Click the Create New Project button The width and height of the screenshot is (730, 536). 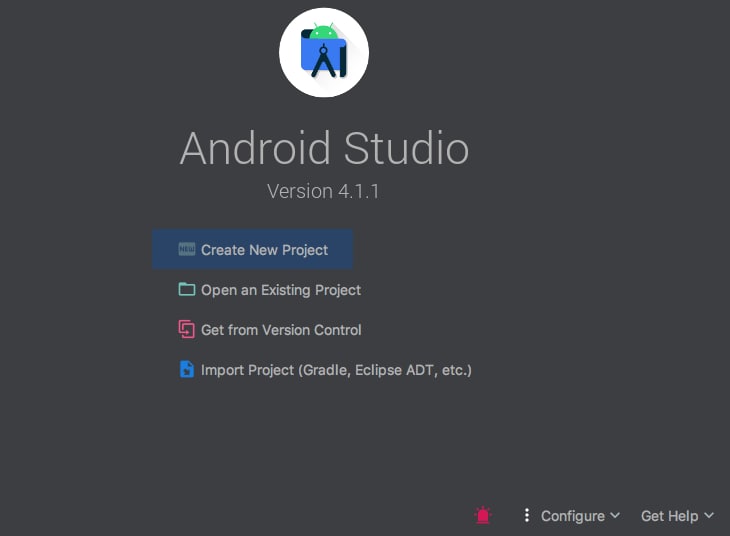pyautogui.click(x=252, y=249)
